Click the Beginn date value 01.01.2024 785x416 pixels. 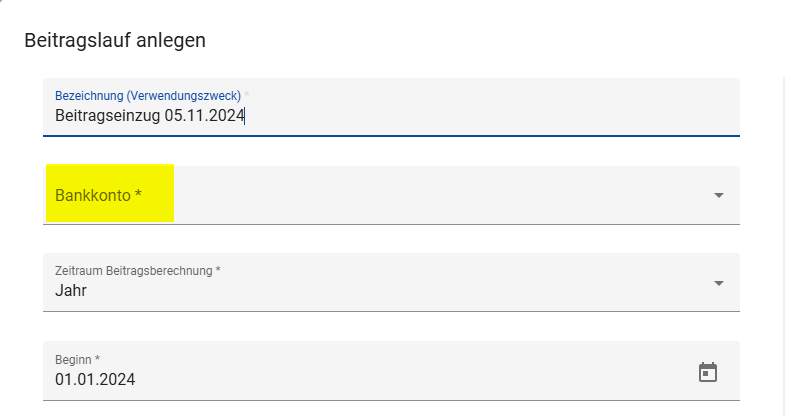tap(95, 379)
